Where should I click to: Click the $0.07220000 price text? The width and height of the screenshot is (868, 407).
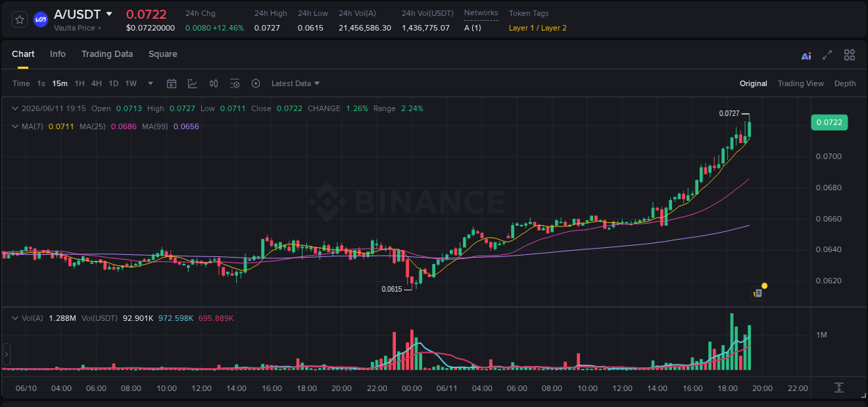point(151,28)
